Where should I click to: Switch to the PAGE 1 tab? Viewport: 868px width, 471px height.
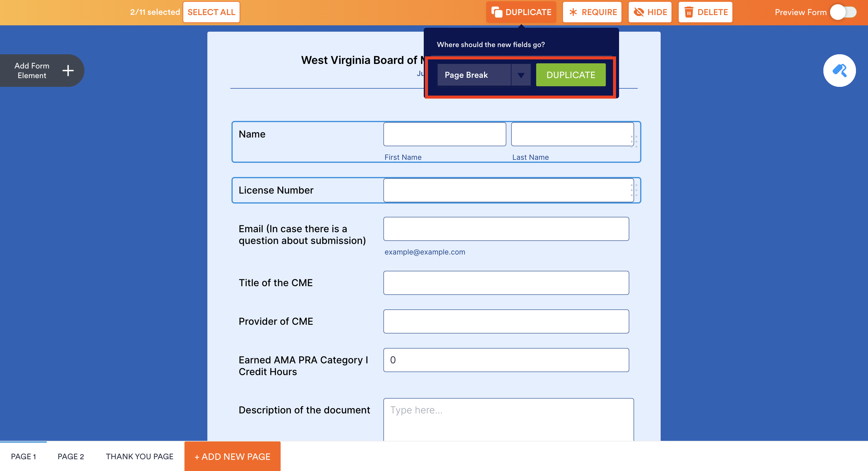click(23, 456)
